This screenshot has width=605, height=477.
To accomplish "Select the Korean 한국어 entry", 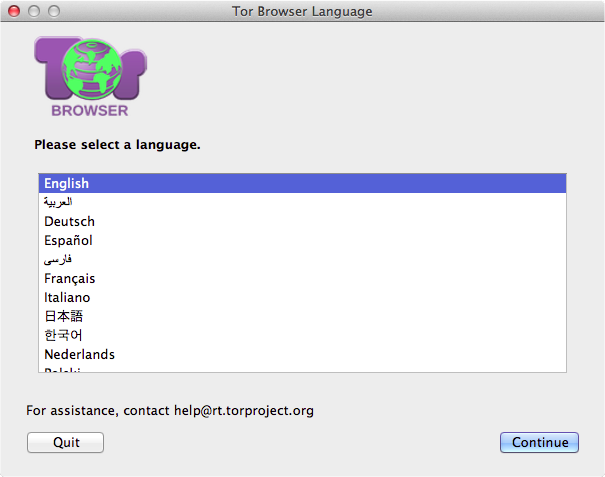I will click(302, 335).
